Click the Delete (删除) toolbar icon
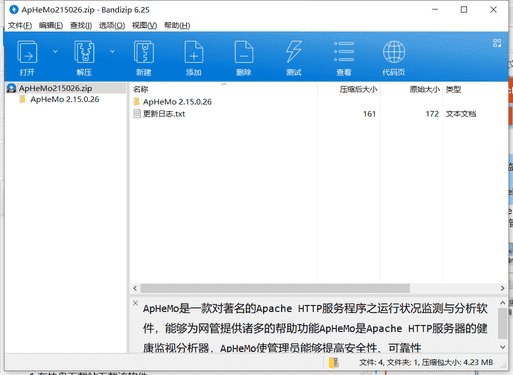Image resolution: width=513 pixels, height=375 pixels. coord(244,52)
